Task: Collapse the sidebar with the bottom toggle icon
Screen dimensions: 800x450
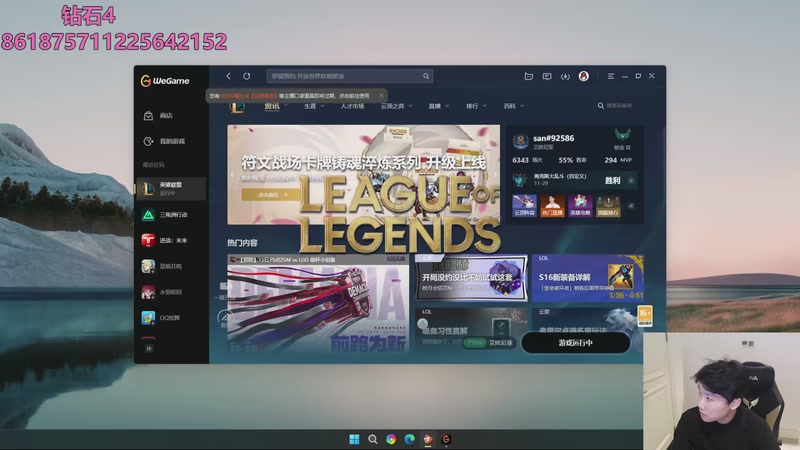Action: click(148, 348)
